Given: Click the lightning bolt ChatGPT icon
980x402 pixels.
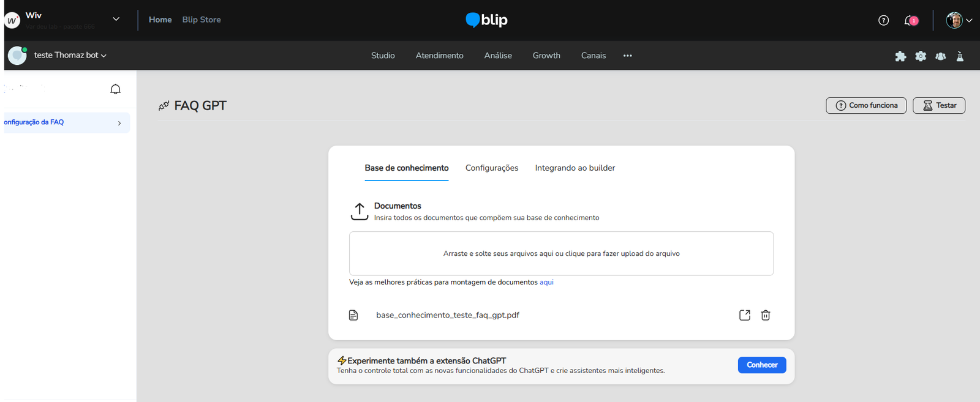Looking at the screenshot, I should pos(342,361).
